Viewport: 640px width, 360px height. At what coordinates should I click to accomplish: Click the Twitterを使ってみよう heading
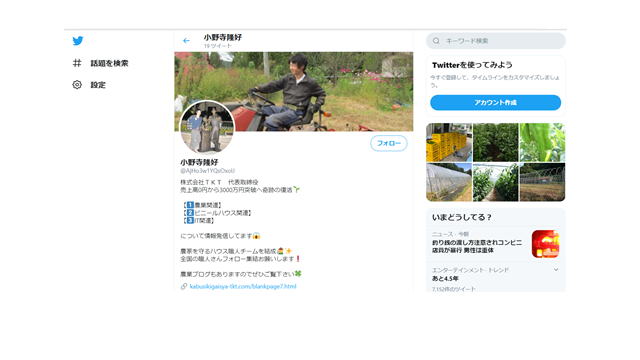point(472,65)
